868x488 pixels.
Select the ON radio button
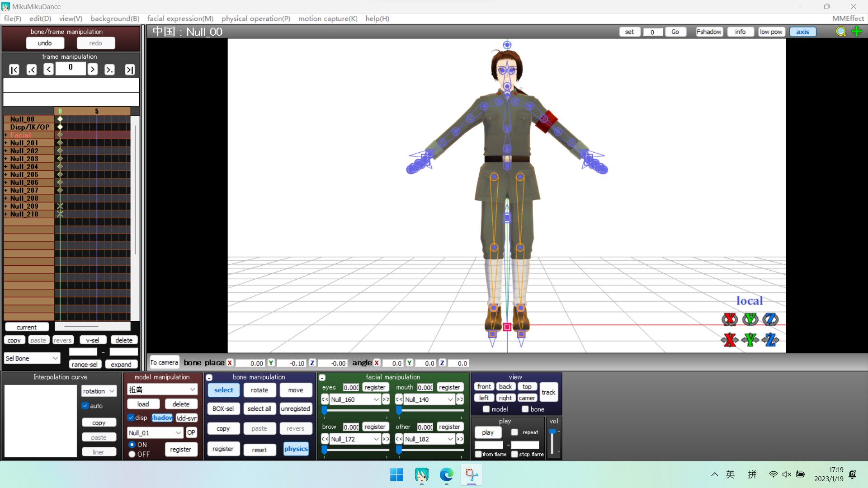[132, 445]
